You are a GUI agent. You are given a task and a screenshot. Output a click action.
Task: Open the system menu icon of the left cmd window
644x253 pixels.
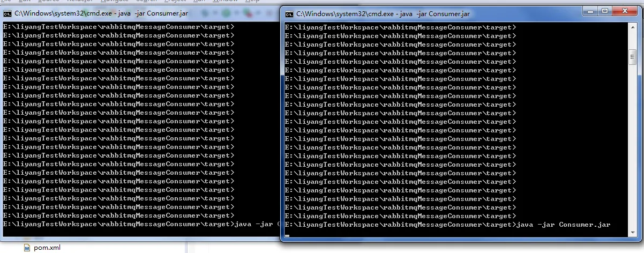tap(7, 13)
